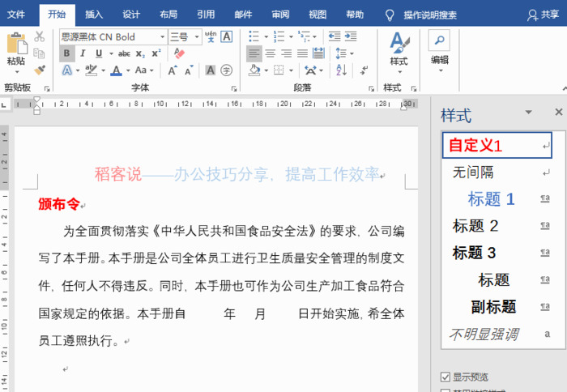
Task: Click the phonetic guide (wén) icon
Action: (x=211, y=37)
